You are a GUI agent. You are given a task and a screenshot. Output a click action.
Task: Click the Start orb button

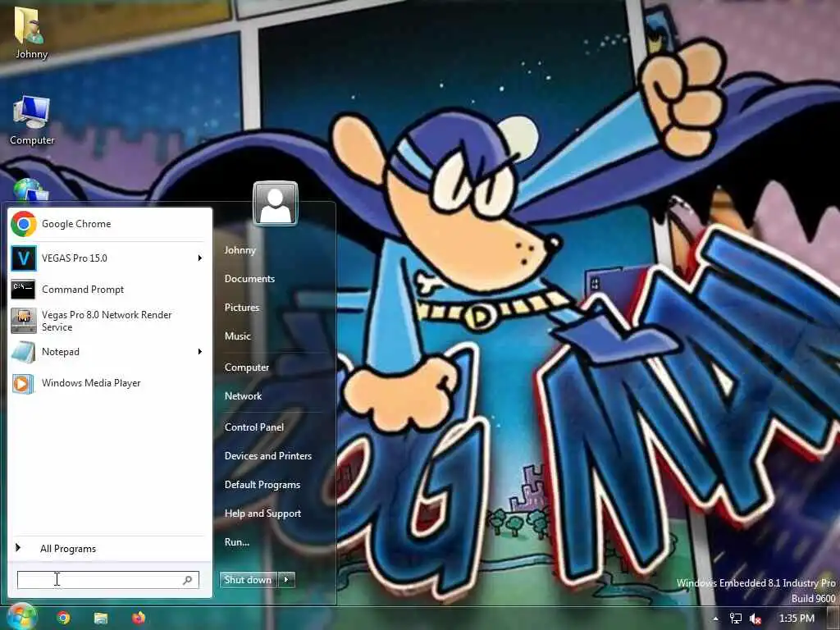pos(21,617)
